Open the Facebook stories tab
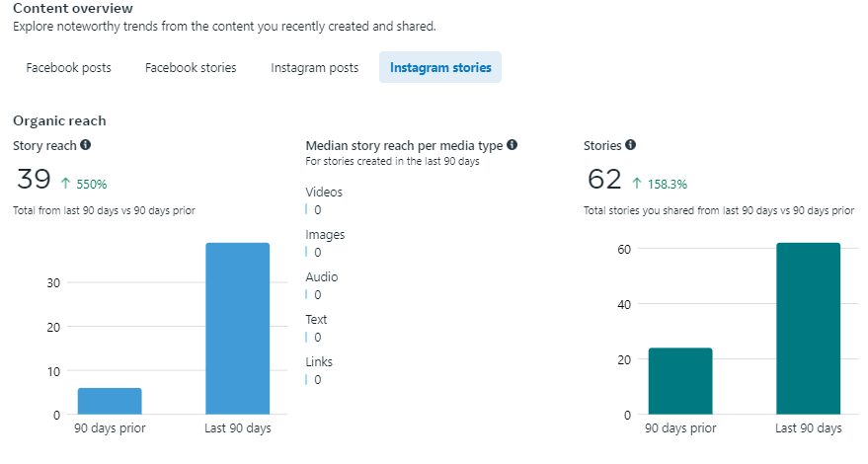This screenshot has height=464, width=868. coord(191,68)
